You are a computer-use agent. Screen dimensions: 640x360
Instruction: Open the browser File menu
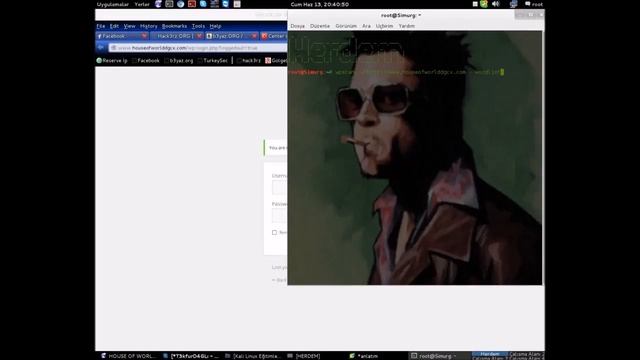pos(101,26)
